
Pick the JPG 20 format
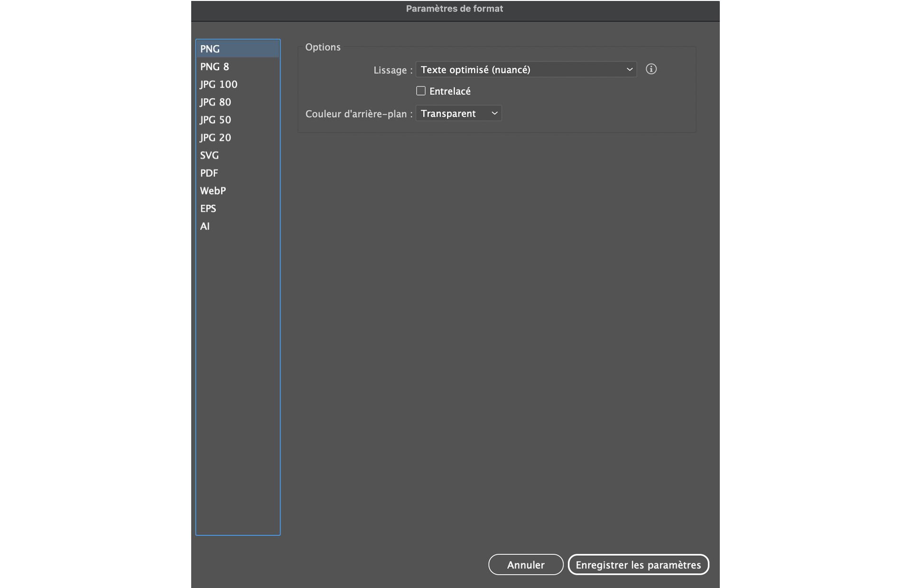click(215, 138)
